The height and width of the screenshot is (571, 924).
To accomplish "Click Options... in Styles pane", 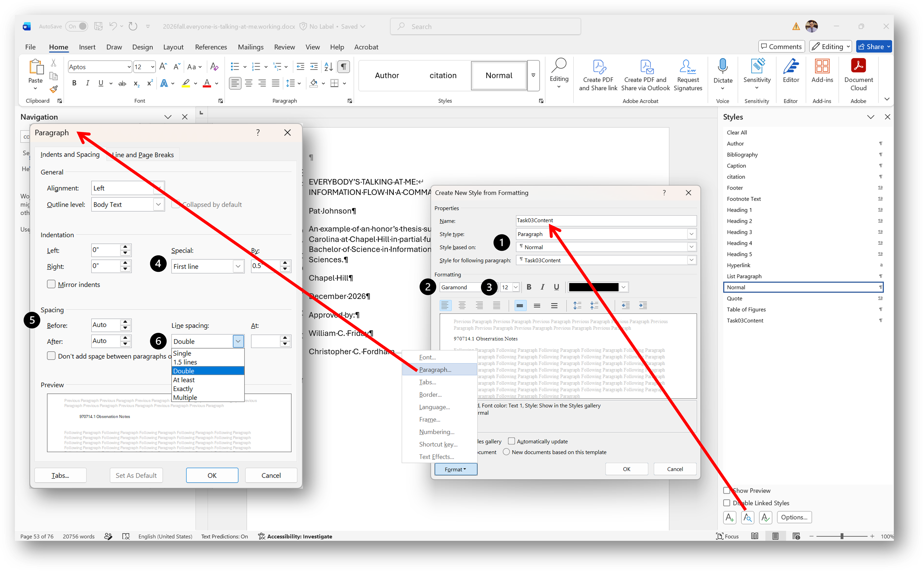I will (x=794, y=517).
